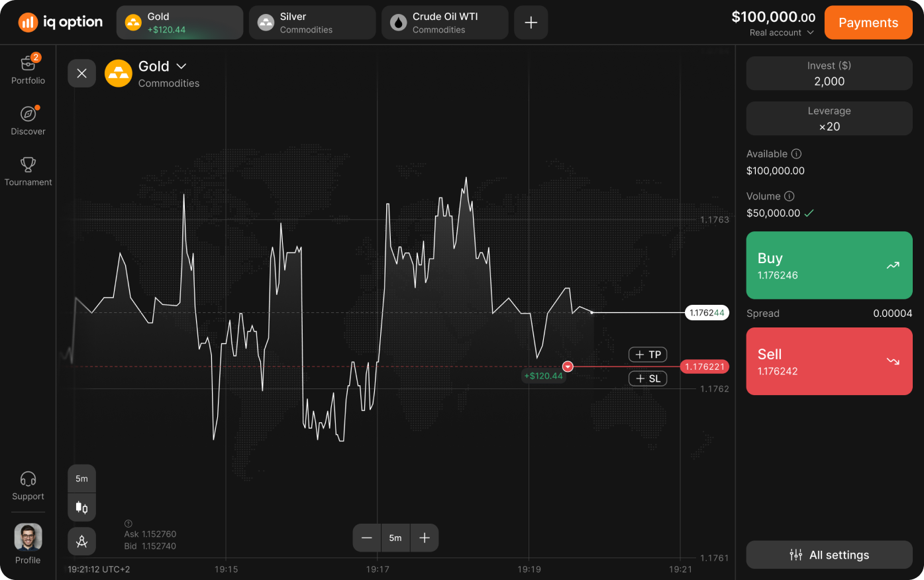924x580 pixels.
Task: Add a new asset tab with plus
Action: coord(531,23)
